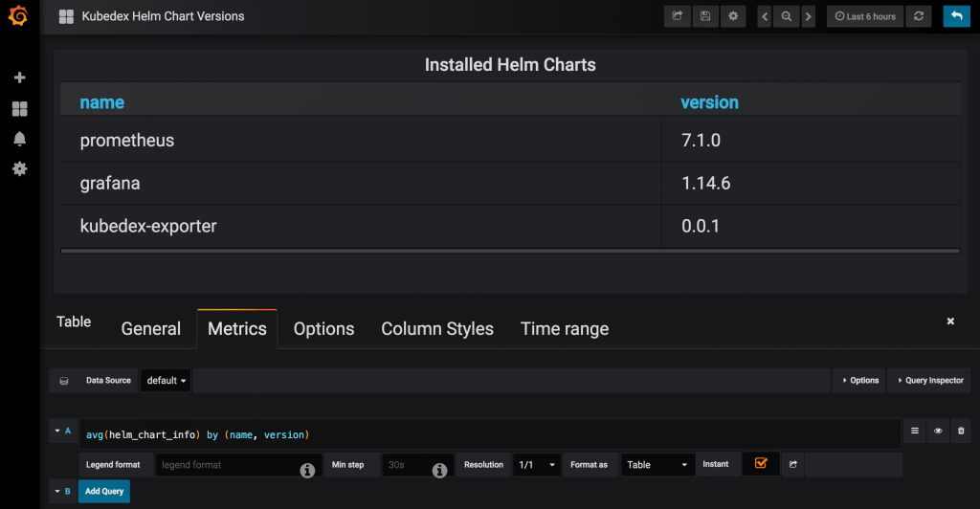Open query A hamburger menu icon
Image resolution: width=980 pixels, height=509 pixels.
[914, 431]
